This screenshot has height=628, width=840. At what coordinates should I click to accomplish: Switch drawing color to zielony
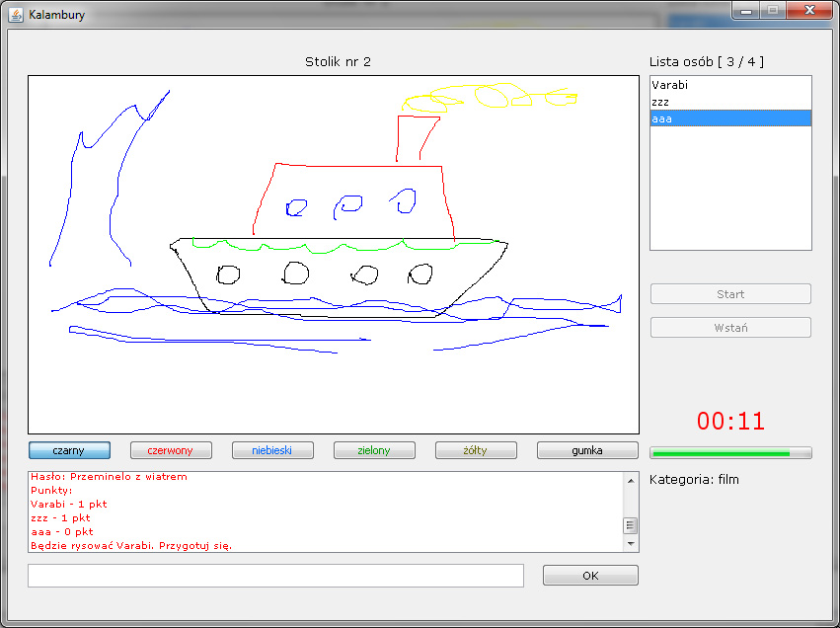(x=374, y=450)
